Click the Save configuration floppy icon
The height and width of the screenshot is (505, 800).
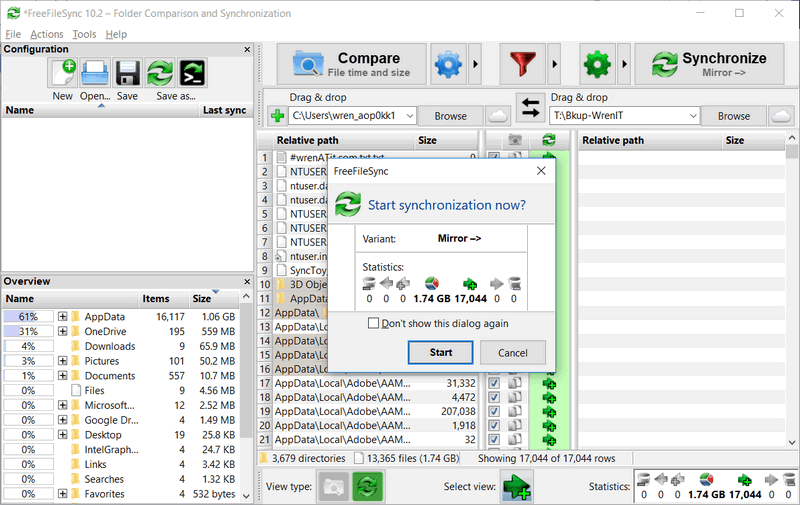coord(127,74)
